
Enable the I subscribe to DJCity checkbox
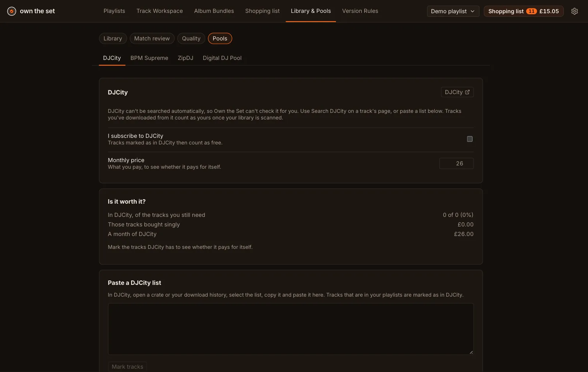470,139
